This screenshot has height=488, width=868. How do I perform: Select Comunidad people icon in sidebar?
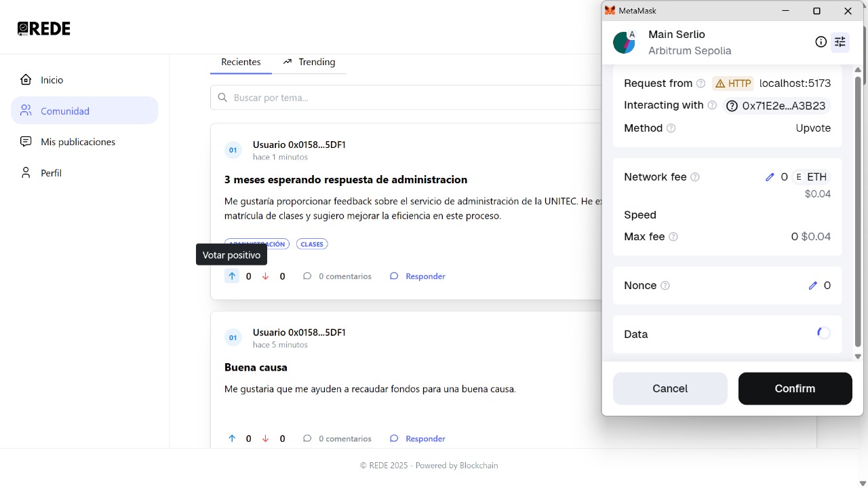point(26,110)
